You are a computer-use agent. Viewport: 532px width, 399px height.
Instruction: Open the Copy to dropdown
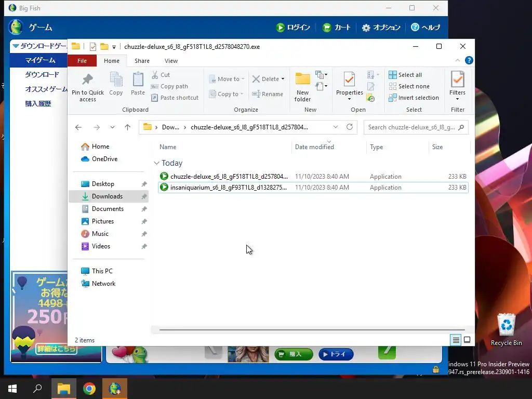[x=226, y=94]
